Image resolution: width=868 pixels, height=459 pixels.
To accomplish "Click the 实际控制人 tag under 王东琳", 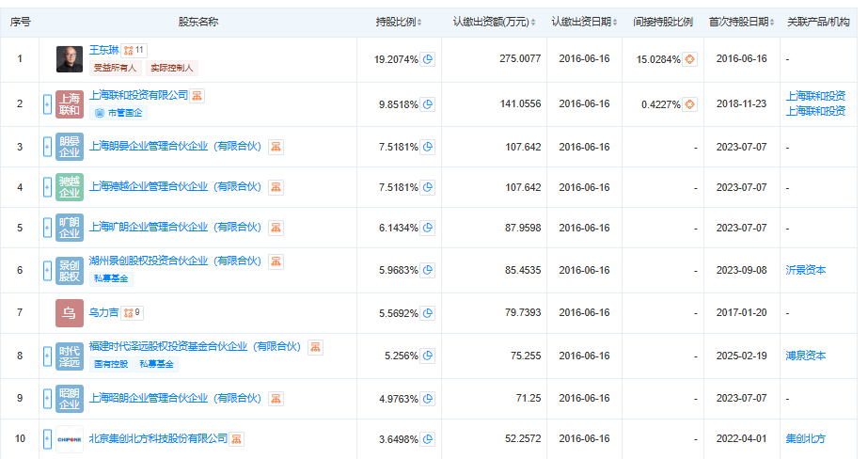I will point(171,68).
